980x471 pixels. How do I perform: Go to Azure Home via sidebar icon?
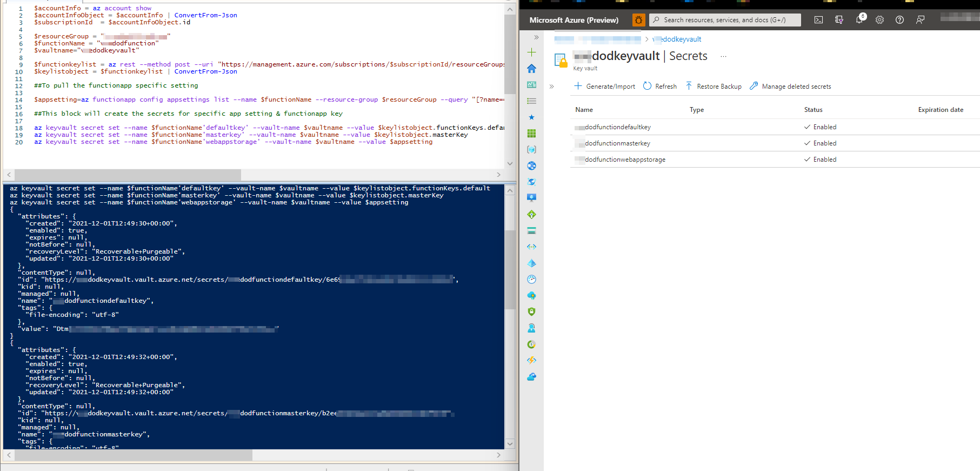(x=531, y=69)
